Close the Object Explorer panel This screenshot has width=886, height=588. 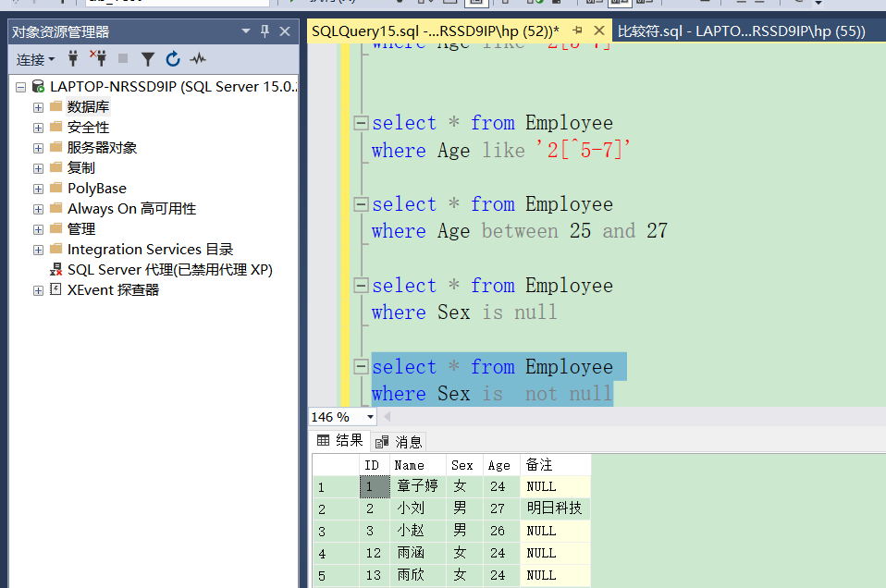(x=285, y=31)
